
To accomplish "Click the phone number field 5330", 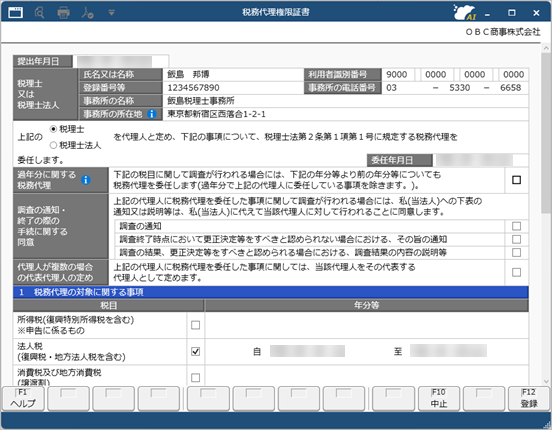I will tap(460, 88).
